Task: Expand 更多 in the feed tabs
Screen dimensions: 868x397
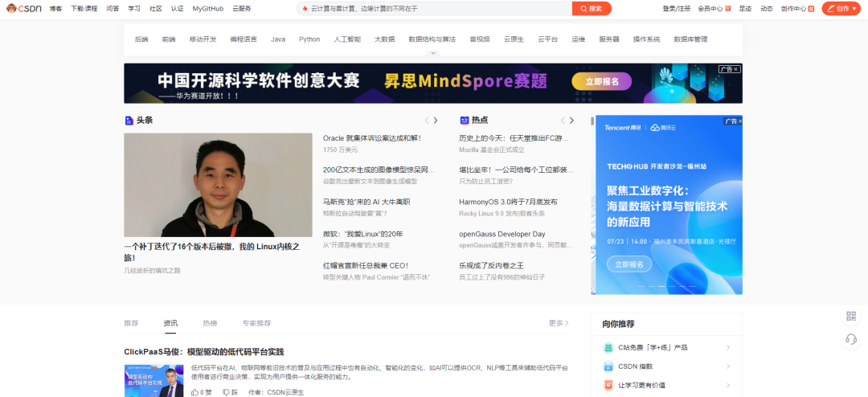Action: [559, 323]
